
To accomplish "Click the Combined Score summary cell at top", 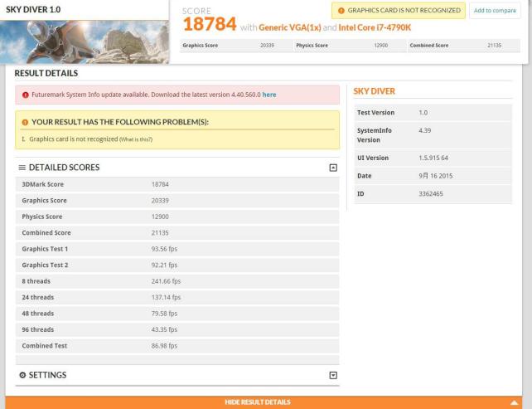I will (x=463, y=46).
